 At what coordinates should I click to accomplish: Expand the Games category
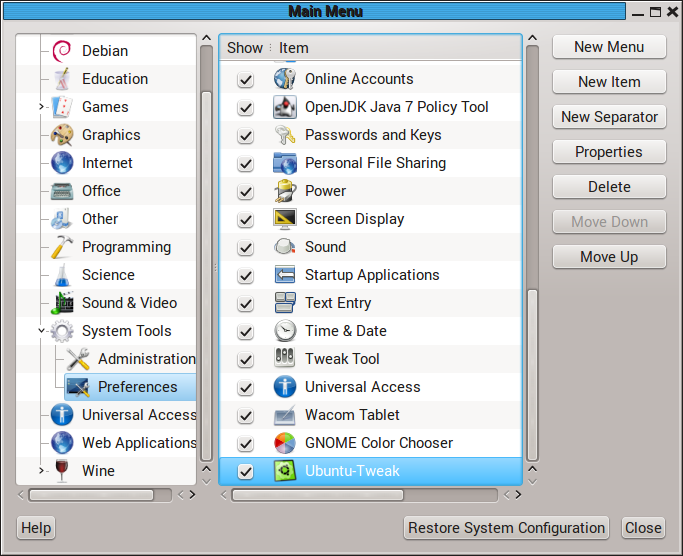coord(41,107)
